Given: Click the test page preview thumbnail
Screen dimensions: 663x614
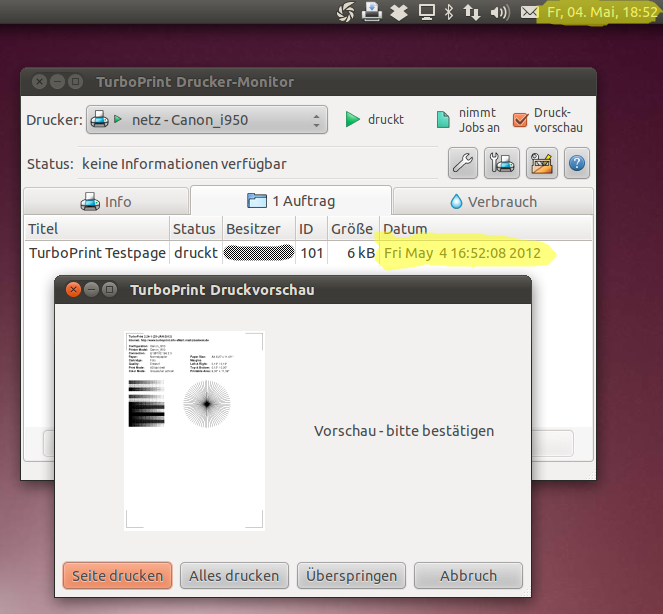Looking at the screenshot, I should pyautogui.click(x=195, y=430).
